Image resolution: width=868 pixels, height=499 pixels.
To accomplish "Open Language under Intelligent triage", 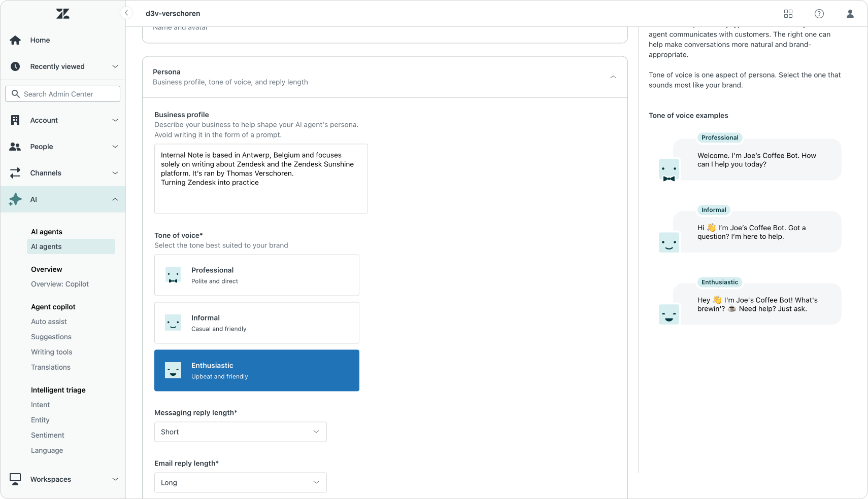I will tap(47, 450).
